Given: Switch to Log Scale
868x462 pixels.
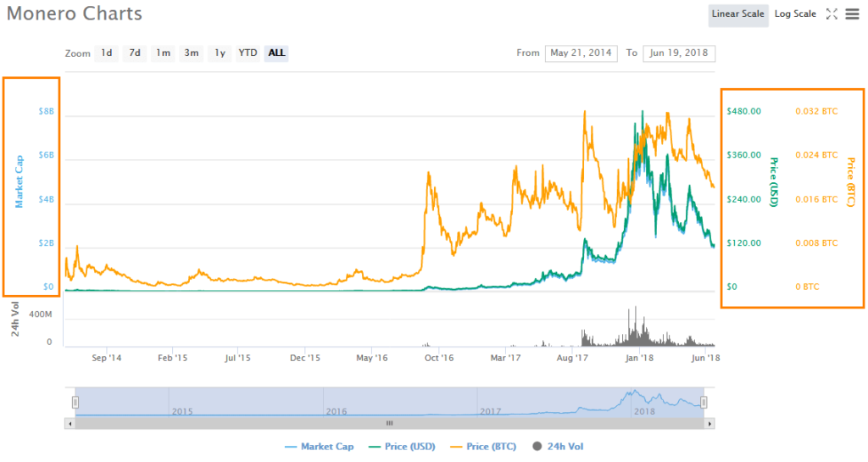Looking at the screenshot, I should pos(795,14).
